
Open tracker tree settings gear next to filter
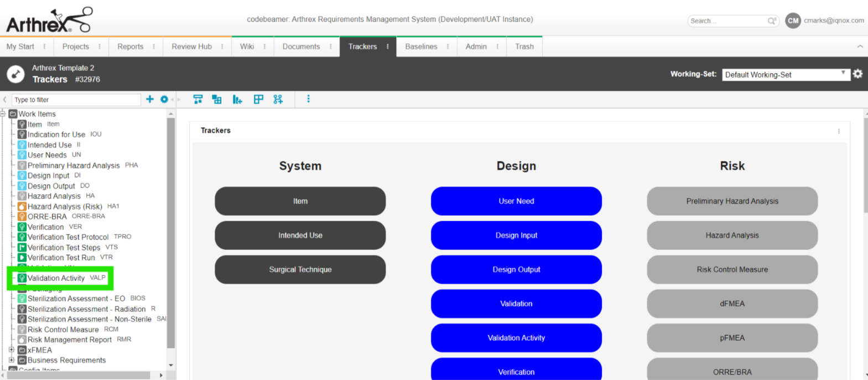click(x=164, y=99)
